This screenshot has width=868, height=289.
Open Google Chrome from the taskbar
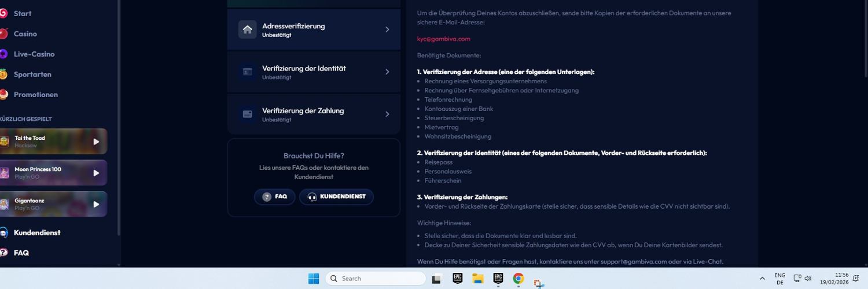click(518, 279)
